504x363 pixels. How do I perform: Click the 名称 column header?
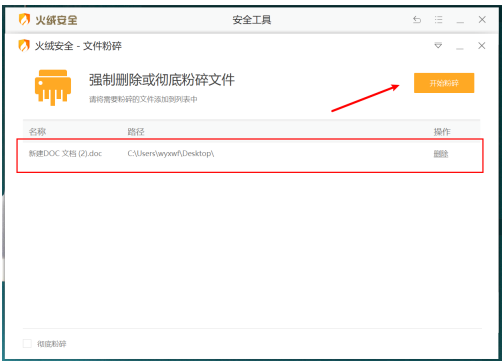pos(37,132)
